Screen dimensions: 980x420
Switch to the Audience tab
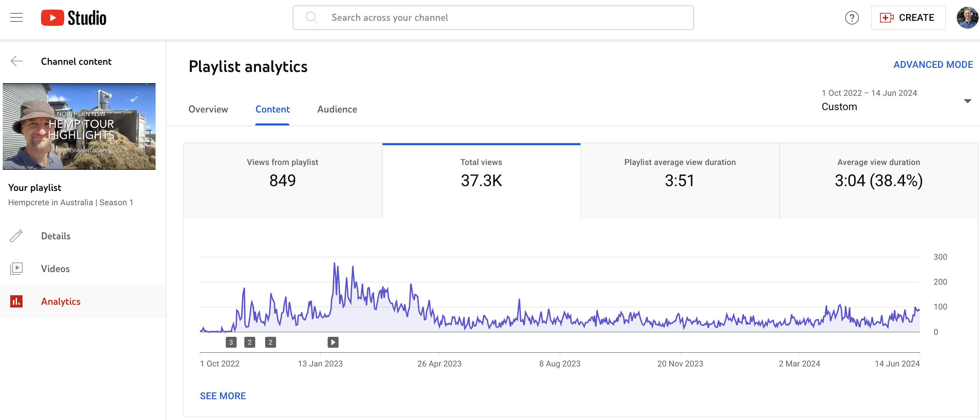coord(337,109)
